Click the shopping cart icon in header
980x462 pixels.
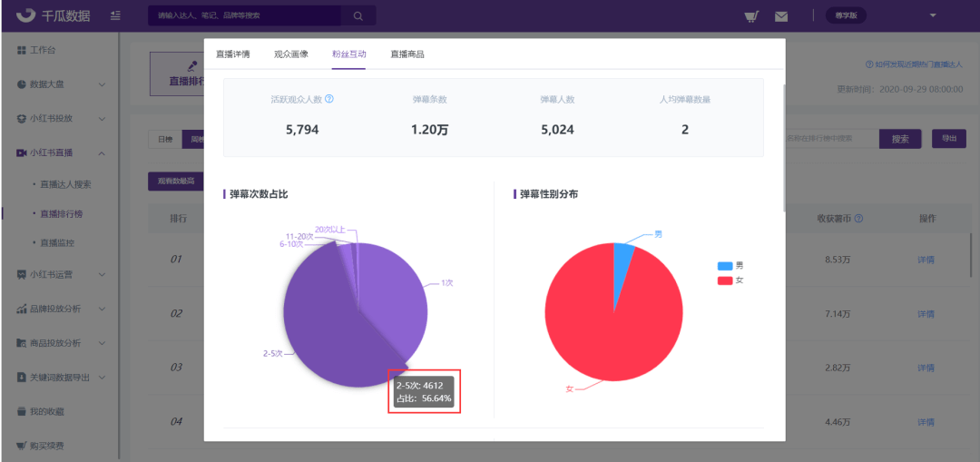[x=751, y=16]
